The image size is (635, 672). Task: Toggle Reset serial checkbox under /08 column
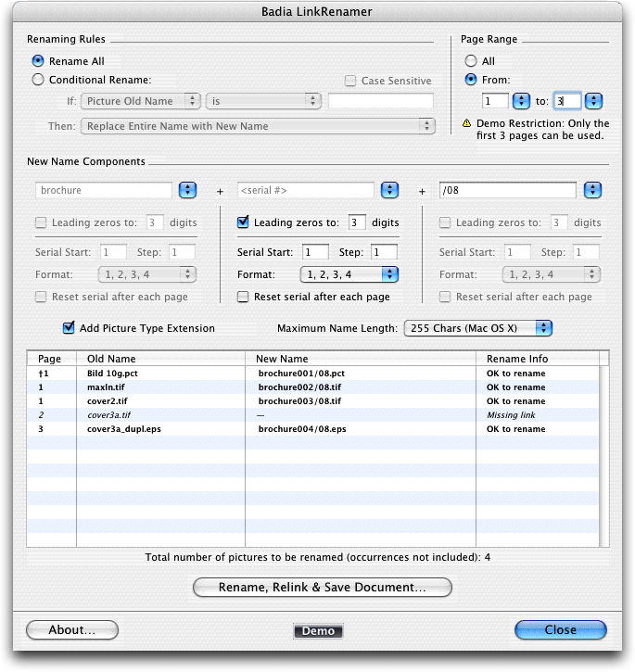tap(445, 297)
